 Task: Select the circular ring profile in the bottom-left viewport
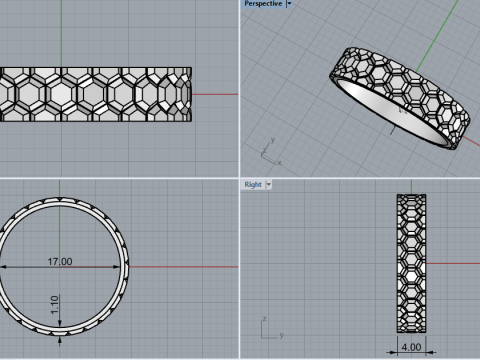pos(64,266)
